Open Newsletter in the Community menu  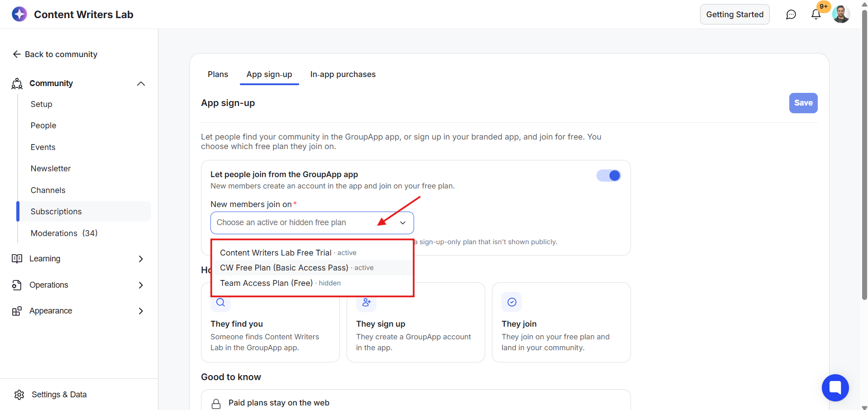click(x=51, y=169)
